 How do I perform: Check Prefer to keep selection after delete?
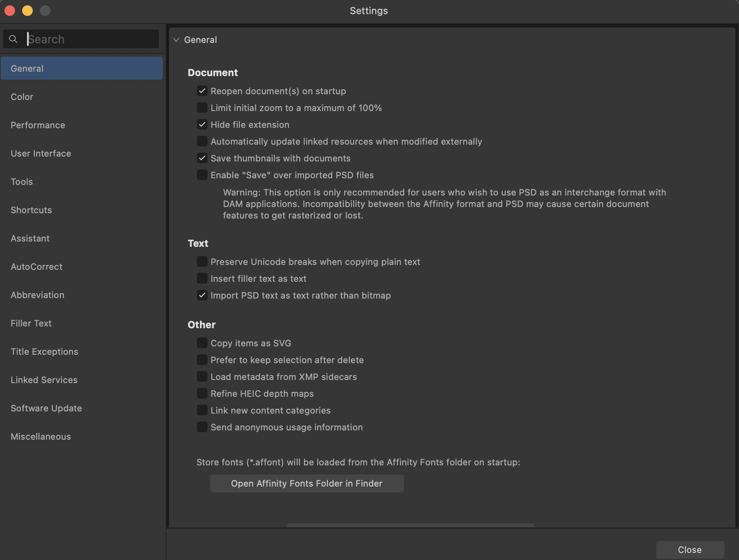click(202, 360)
